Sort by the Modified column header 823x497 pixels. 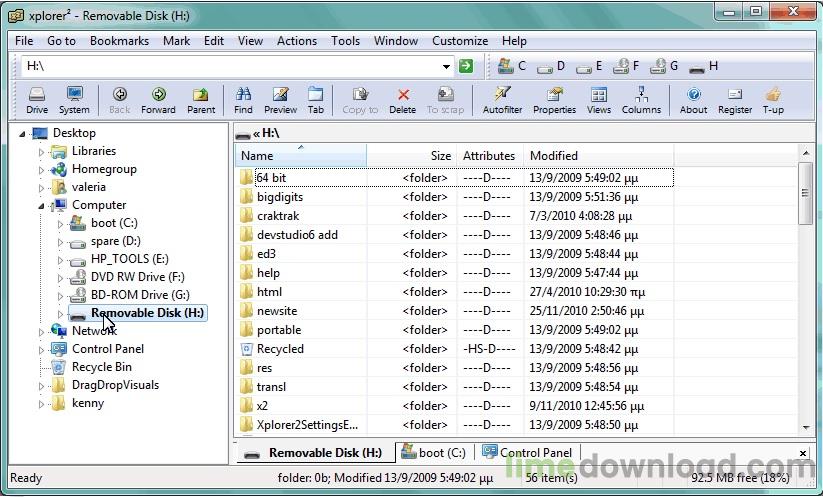(553, 156)
